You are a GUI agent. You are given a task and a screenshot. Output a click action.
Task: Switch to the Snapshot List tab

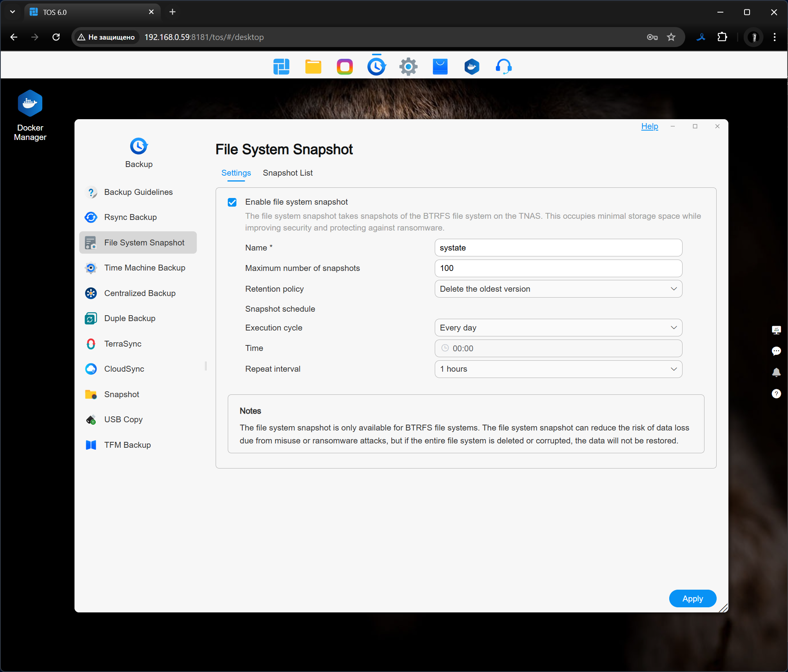287,173
